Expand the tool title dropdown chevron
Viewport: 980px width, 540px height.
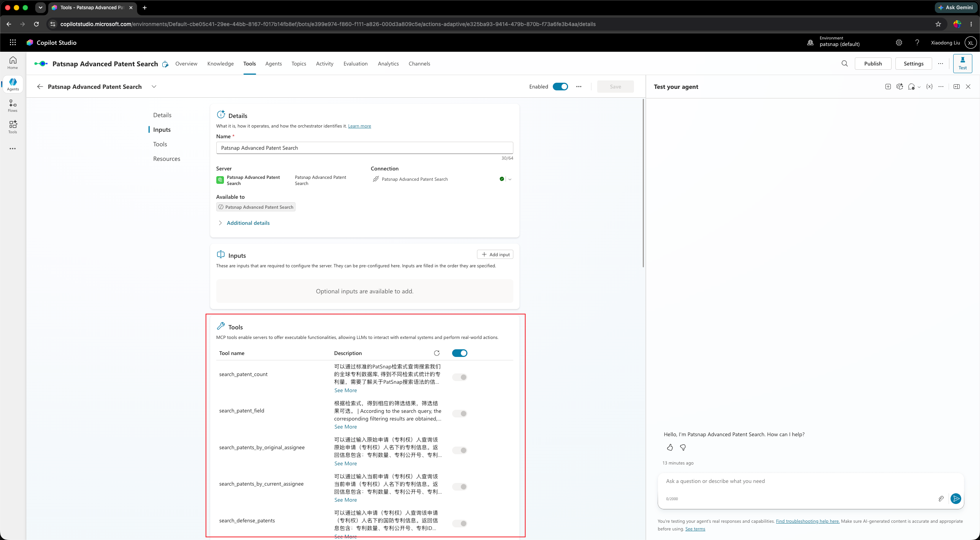point(154,87)
